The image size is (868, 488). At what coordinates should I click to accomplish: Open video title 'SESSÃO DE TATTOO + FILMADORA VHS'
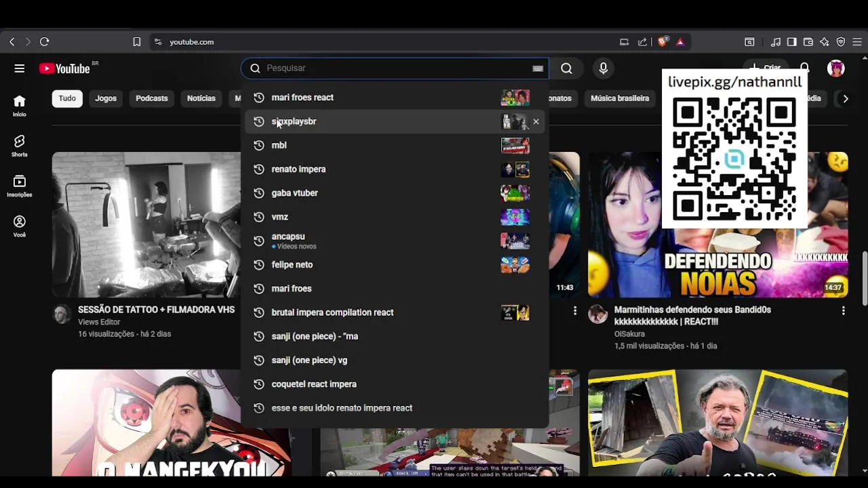tap(156, 310)
